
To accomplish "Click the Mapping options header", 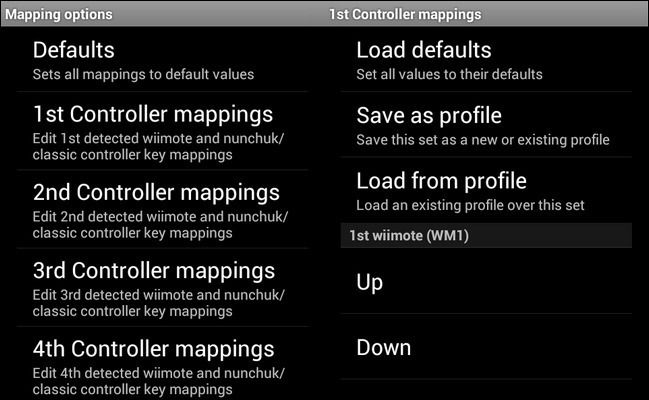I will (59, 14).
